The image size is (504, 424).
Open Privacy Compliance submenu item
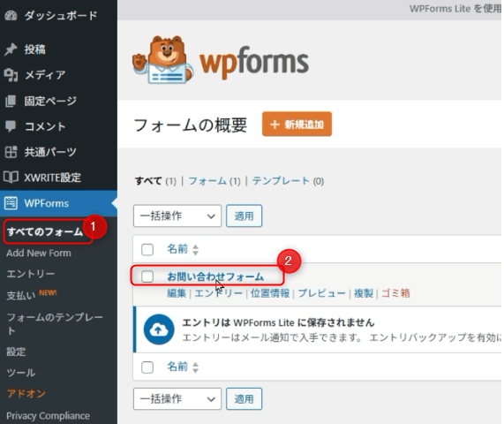pyautogui.click(x=48, y=416)
